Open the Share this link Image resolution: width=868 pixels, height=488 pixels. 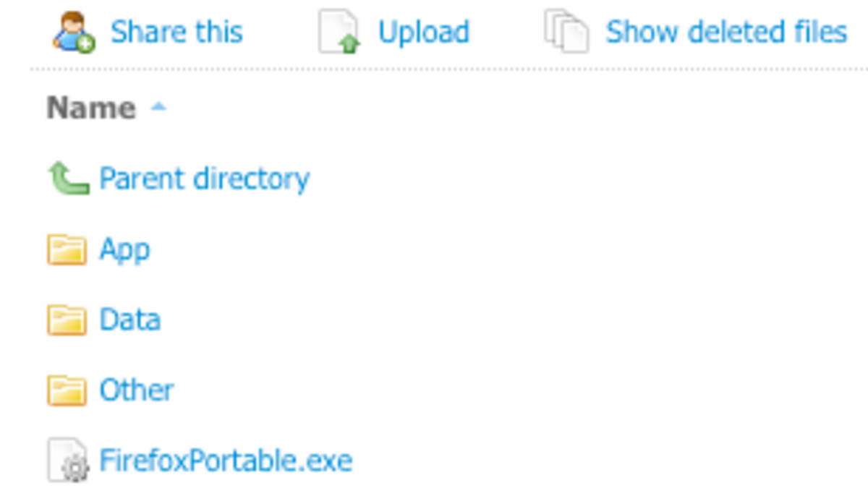tap(176, 31)
